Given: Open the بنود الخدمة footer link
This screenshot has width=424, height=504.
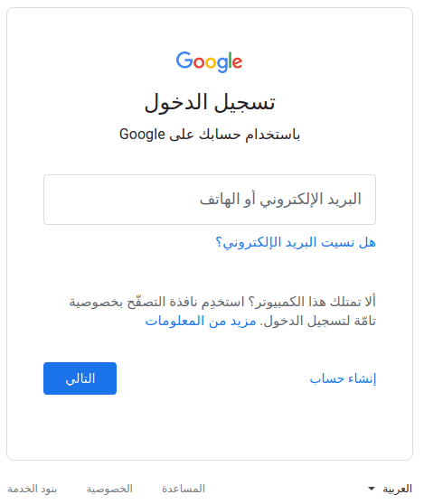Looking at the screenshot, I should point(33,489).
